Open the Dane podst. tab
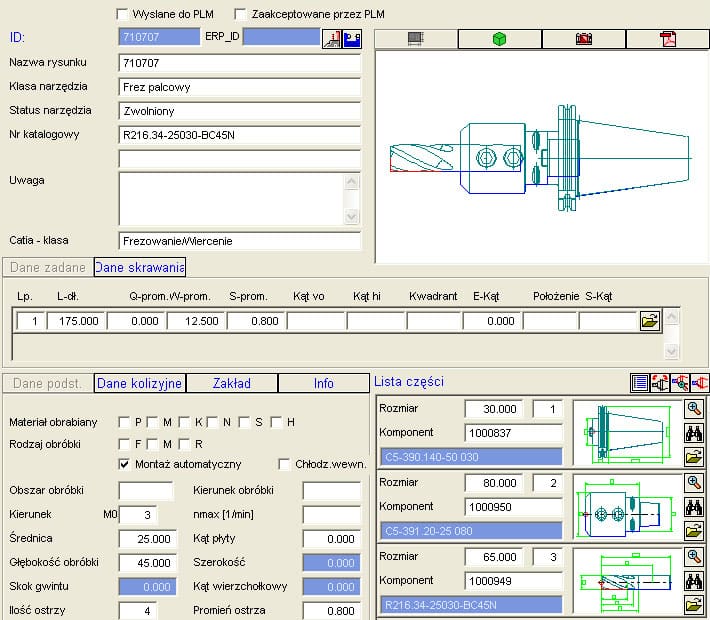The height and width of the screenshot is (620, 710). click(x=48, y=383)
